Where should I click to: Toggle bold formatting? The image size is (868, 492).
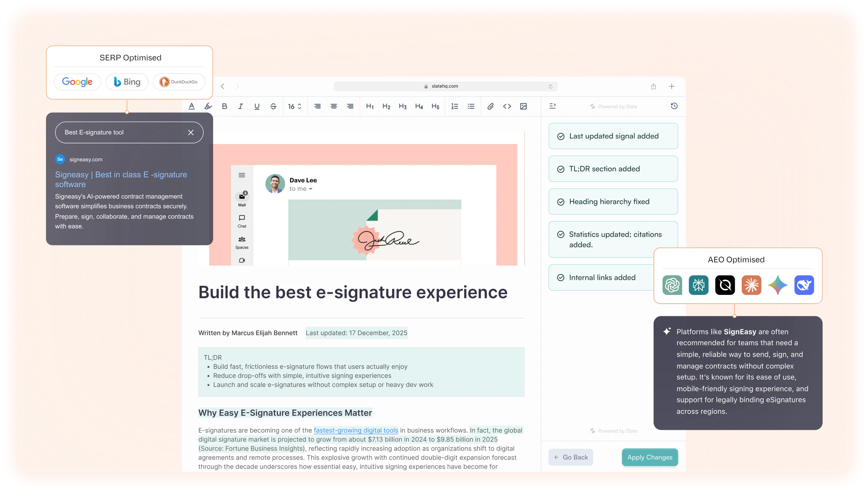coord(224,106)
